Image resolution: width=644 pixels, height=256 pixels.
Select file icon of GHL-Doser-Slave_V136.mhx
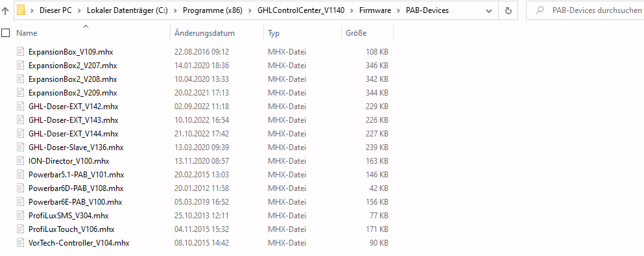click(21, 147)
